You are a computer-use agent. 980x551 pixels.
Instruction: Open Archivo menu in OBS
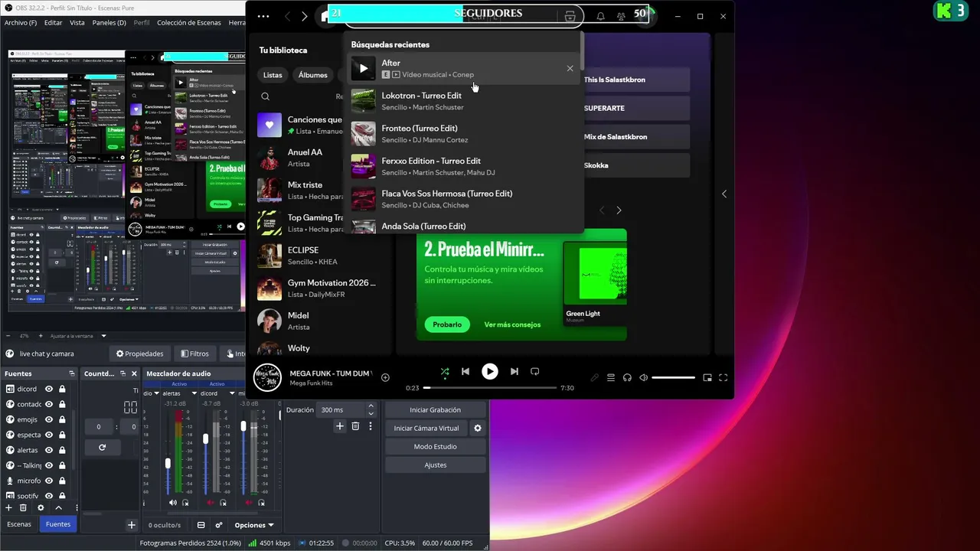pos(21,23)
